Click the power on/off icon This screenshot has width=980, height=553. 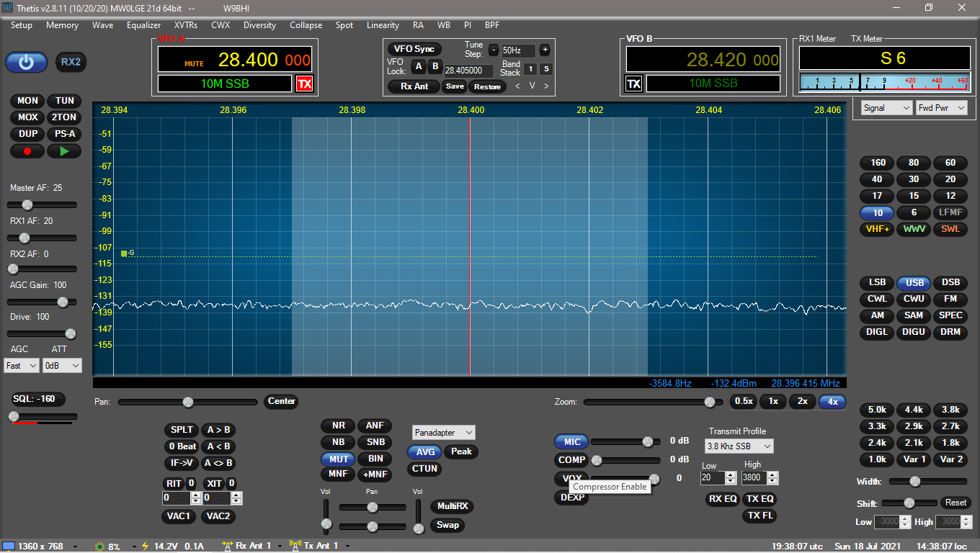26,62
